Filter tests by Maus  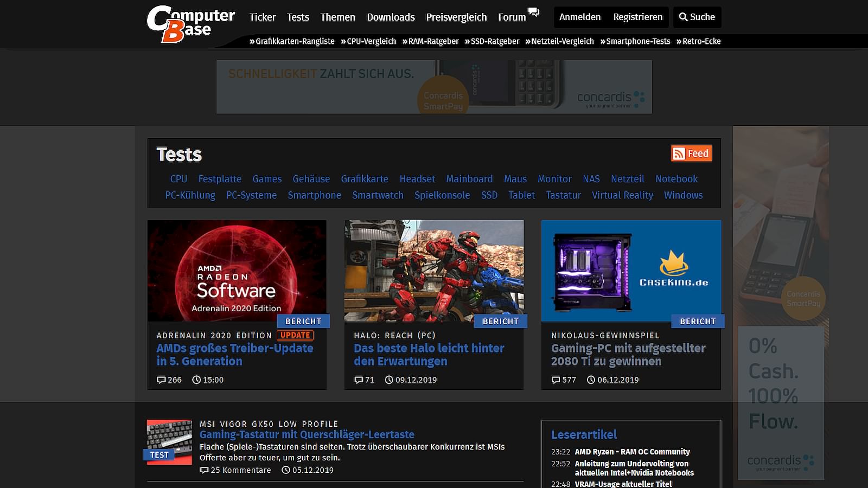pyautogui.click(x=515, y=179)
